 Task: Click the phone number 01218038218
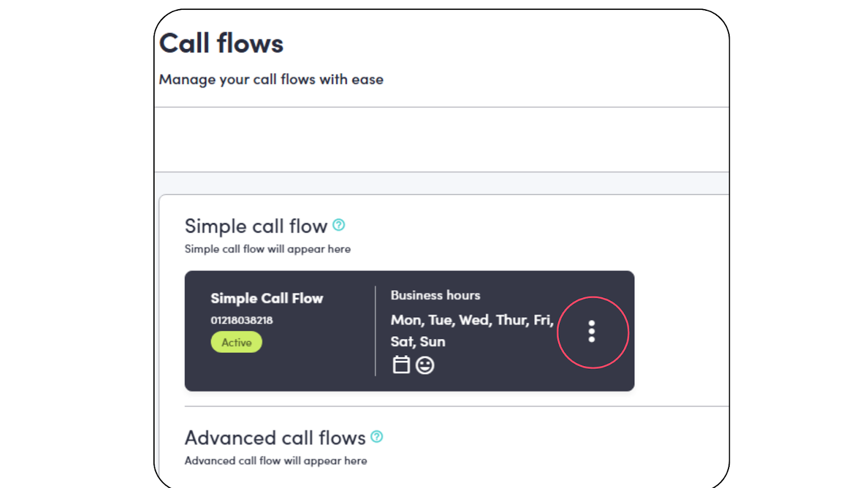(x=241, y=320)
